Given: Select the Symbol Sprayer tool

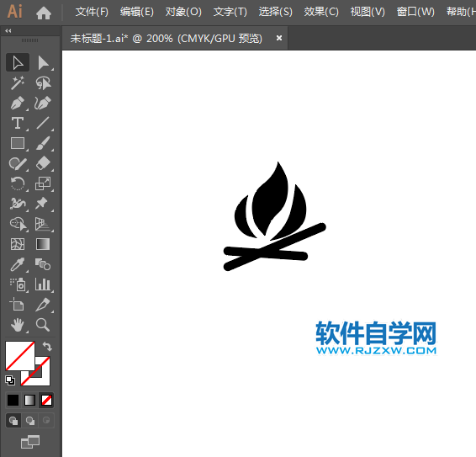Looking at the screenshot, I should (18, 284).
